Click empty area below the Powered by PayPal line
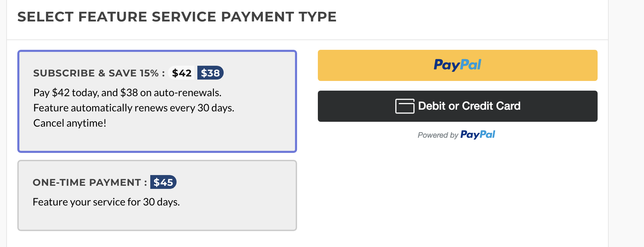 457,187
